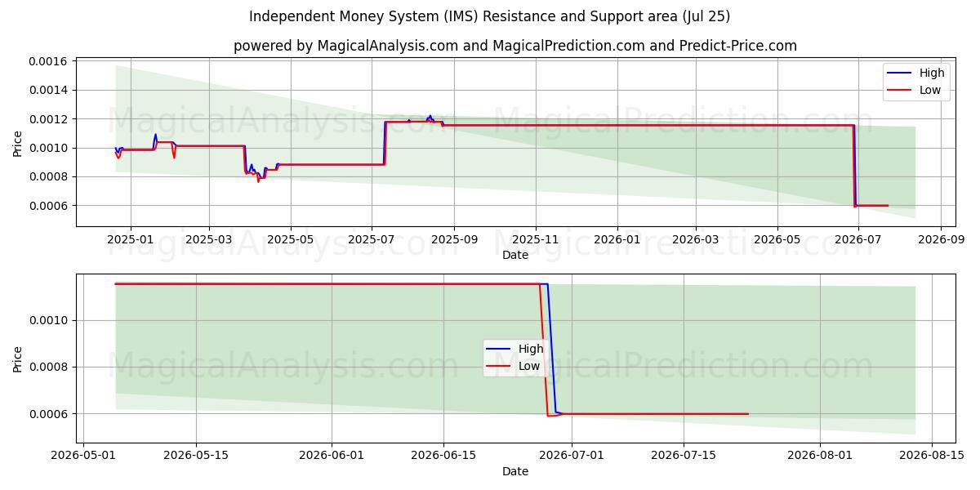The image size is (980, 490).
Task: Select the '2026-08-01' date tick label
Action: 819,456
